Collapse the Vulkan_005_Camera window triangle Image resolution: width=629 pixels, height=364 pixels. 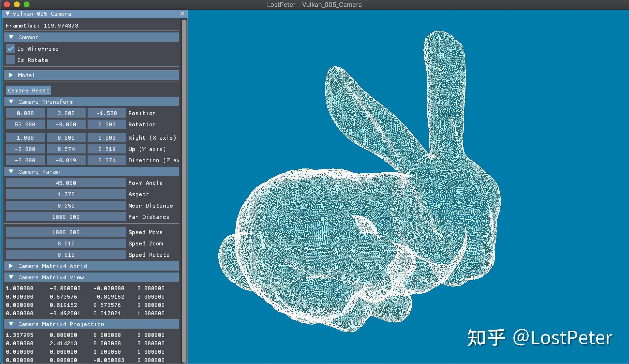(8, 14)
